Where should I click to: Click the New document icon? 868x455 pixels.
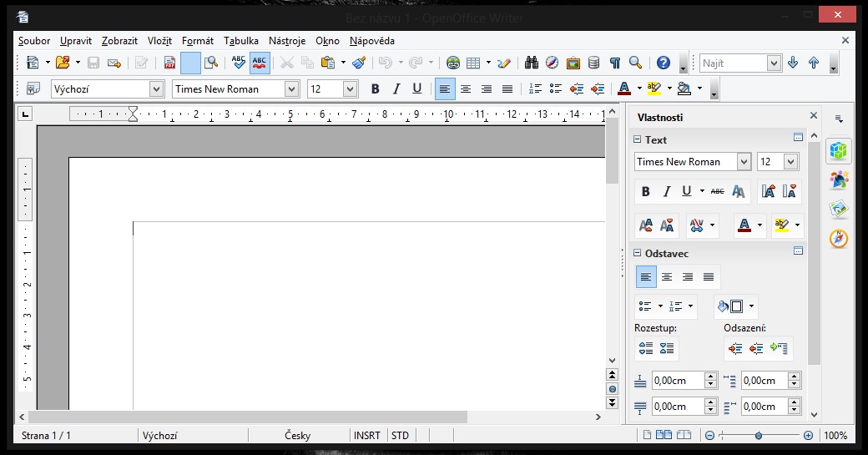[x=33, y=63]
